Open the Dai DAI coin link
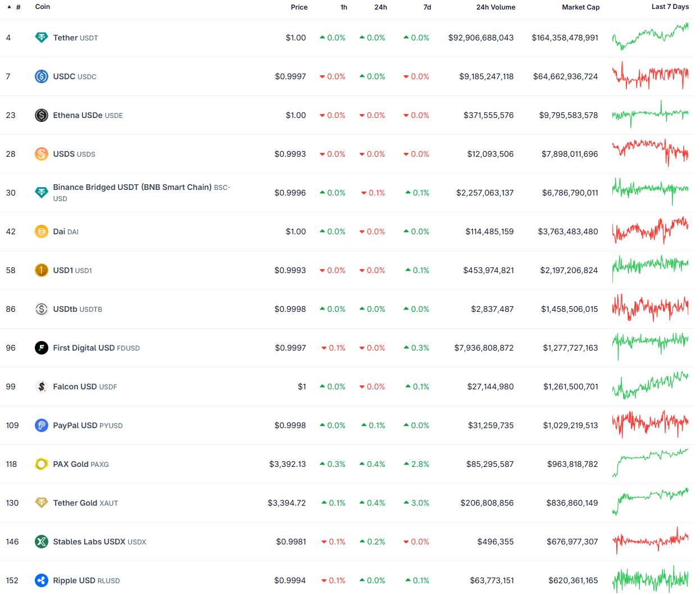This screenshot has height=595, width=700. (66, 231)
